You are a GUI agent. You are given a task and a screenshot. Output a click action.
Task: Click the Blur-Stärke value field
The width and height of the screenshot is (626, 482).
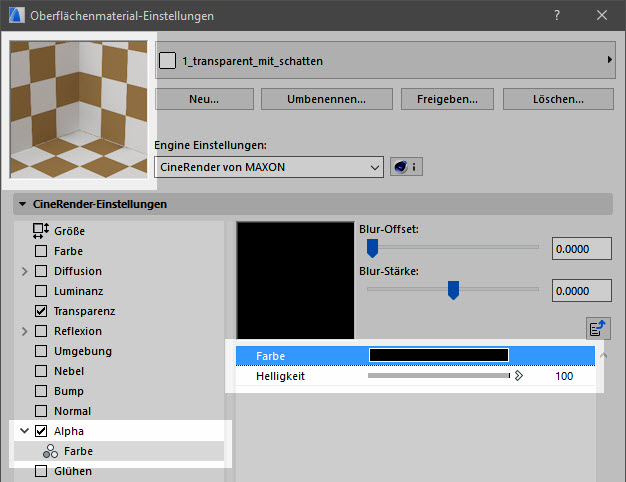[582, 291]
